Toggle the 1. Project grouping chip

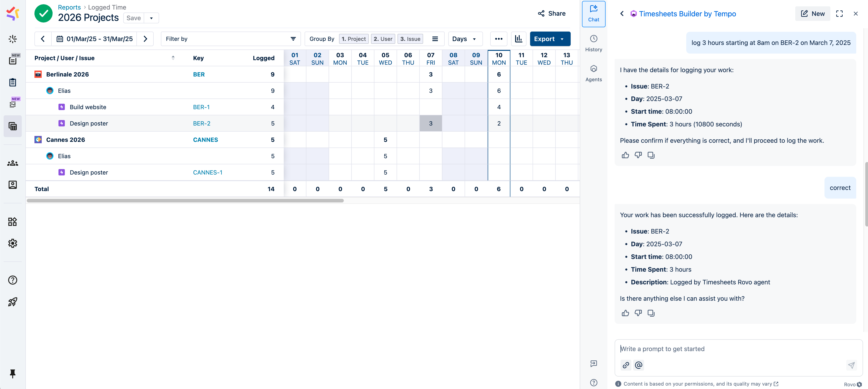[354, 39]
